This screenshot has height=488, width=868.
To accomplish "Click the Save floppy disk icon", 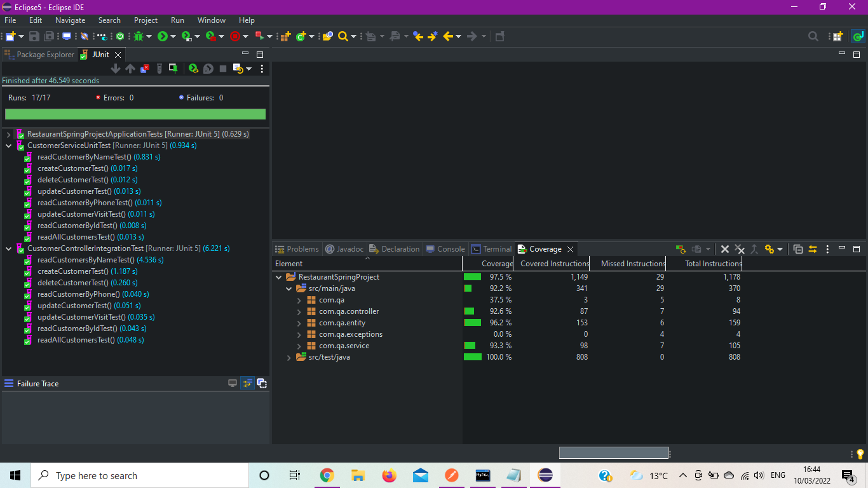I will click(34, 37).
